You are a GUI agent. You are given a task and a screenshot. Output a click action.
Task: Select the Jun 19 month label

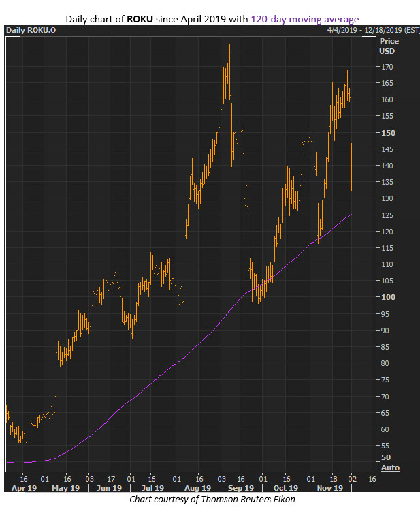point(109,488)
